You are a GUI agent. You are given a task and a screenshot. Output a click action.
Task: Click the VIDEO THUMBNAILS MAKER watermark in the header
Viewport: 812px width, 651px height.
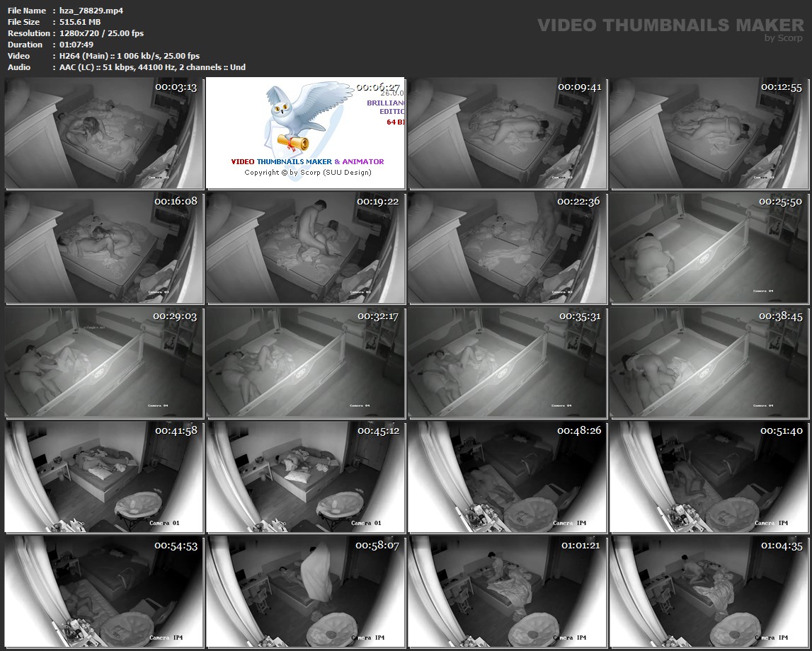pos(670,25)
